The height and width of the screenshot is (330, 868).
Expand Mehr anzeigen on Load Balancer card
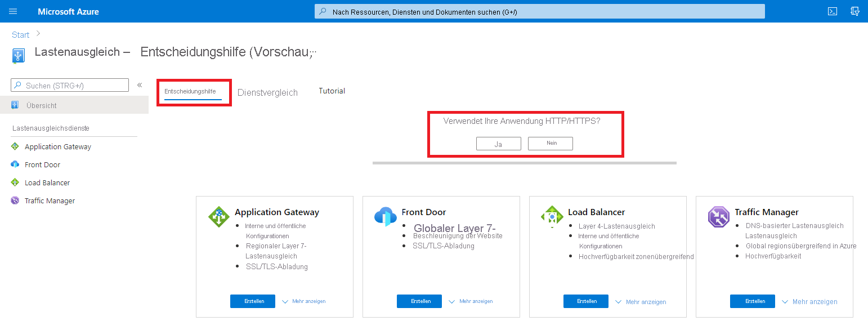tap(640, 302)
